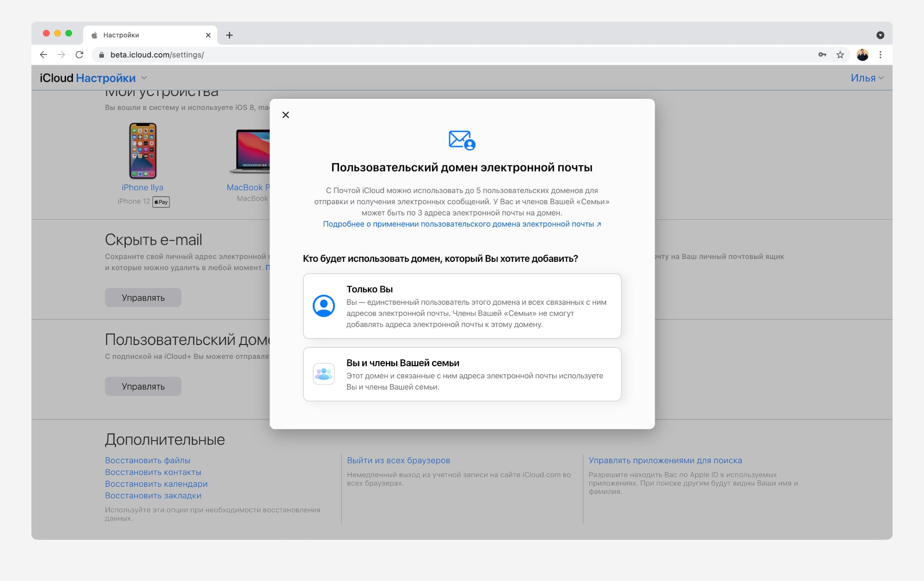
Task: Expand the iCloud Настройки app switcher chevron
Action: (x=144, y=78)
